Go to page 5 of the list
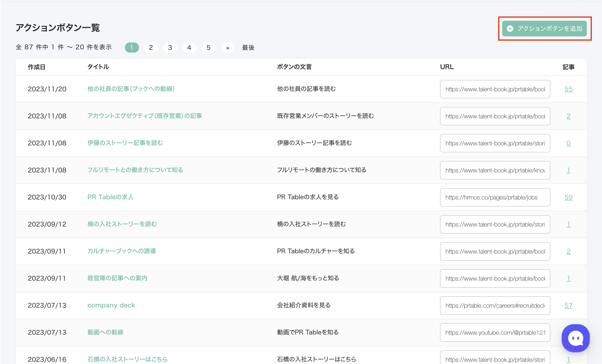The width and height of the screenshot is (602, 364). click(209, 48)
